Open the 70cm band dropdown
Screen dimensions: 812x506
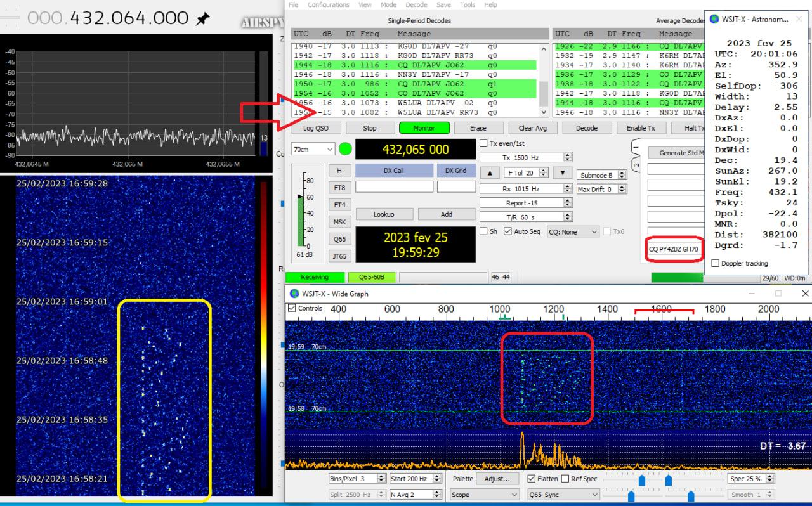(x=313, y=149)
